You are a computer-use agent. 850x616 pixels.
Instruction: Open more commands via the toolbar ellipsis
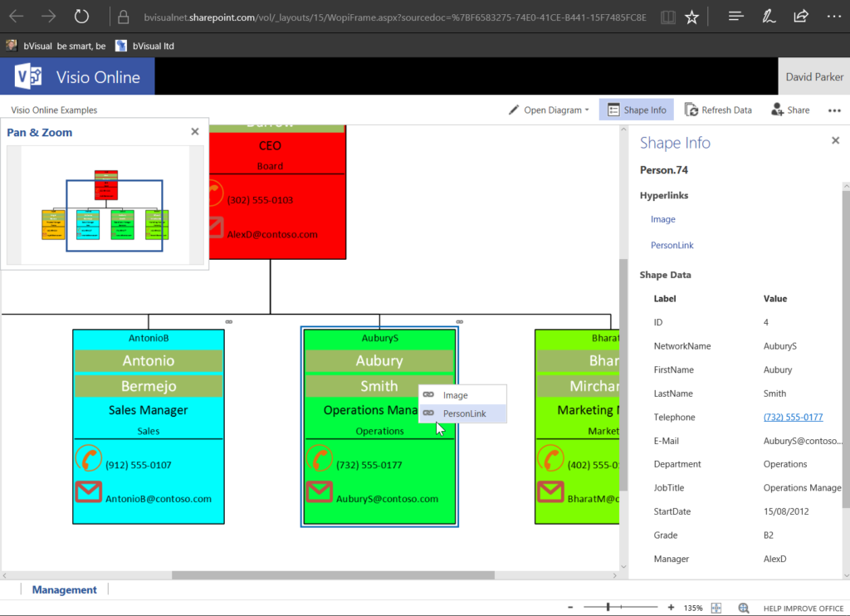pos(834,110)
